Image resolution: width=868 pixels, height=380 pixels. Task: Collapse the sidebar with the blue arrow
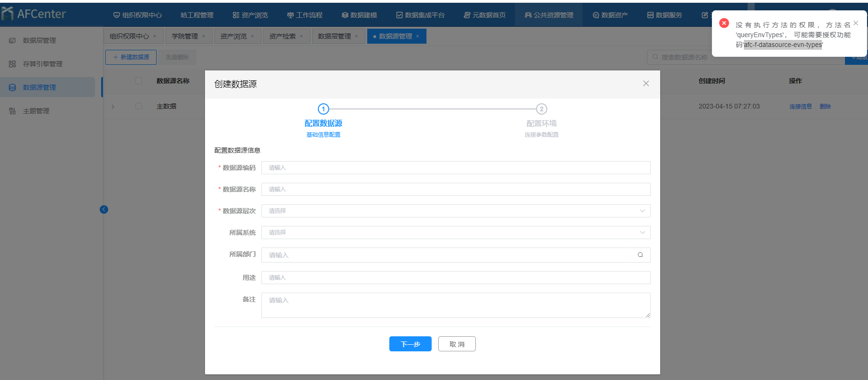(x=104, y=209)
